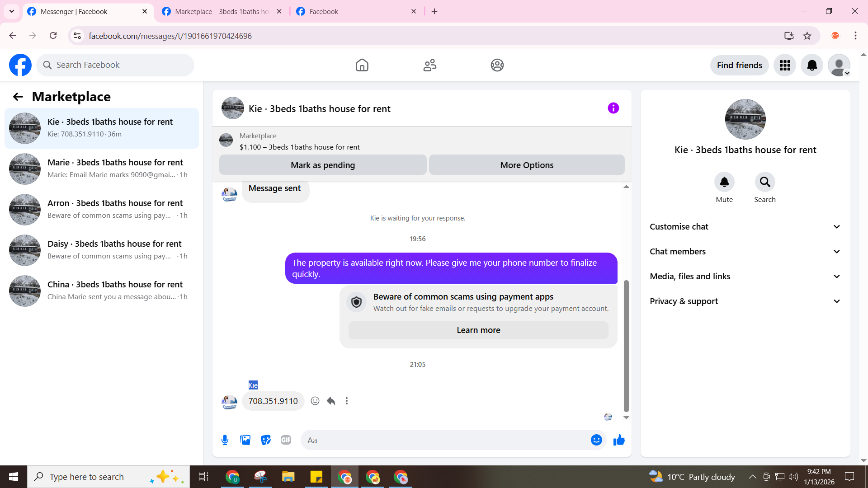Mute this conversation with bell icon
This screenshot has width=868, height=488.
pos(724,182)
